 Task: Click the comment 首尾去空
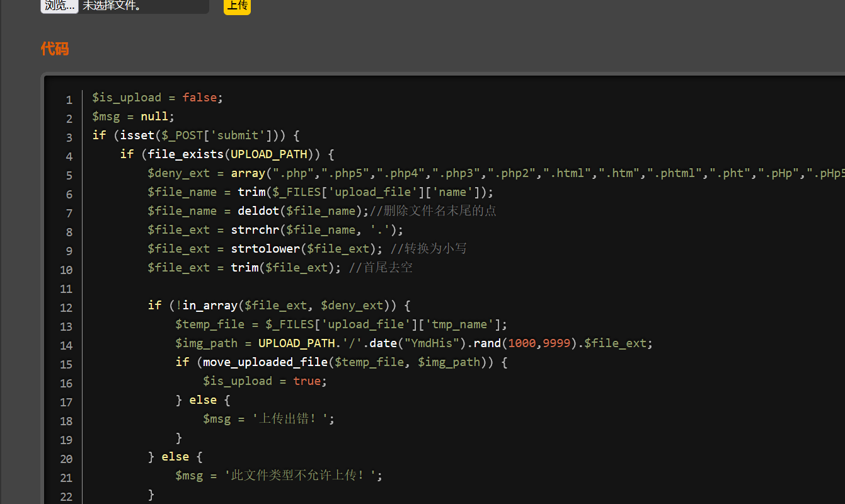coord(381,268)
